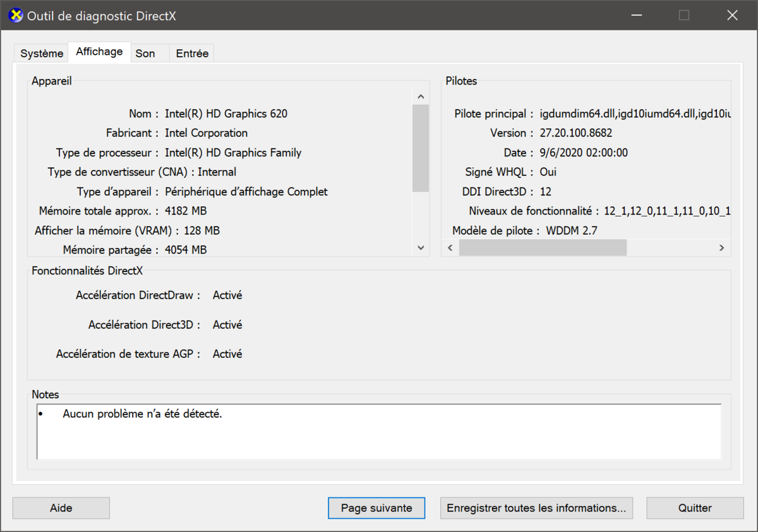Click Périphérique d'affichage Complet value
This screenshot has width=758, height=532.
[246, 191]
